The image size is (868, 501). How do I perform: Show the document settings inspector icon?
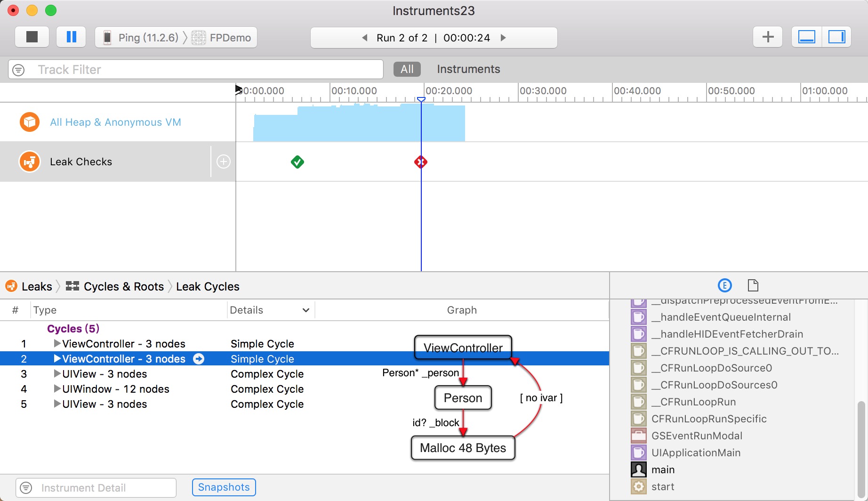pyautogui.click(x=753, y=285)
